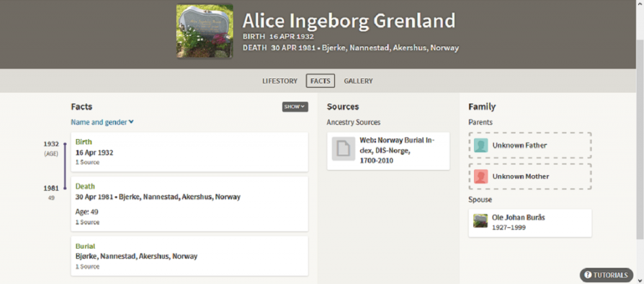Click the document icon for Norway Burial Index
Screen dimensions: 644x284
point(343,149)
